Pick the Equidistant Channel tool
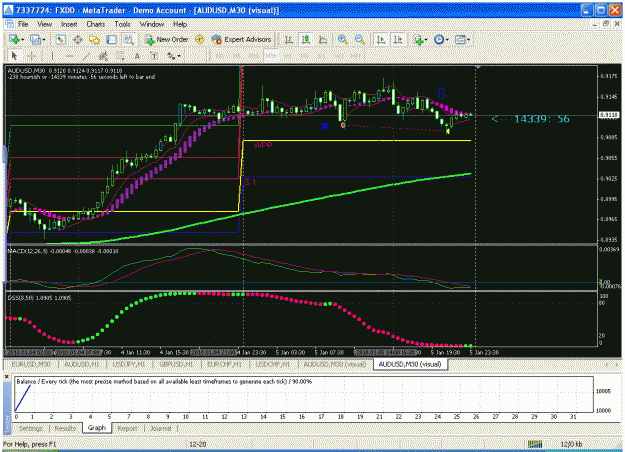 coord(103,56)
